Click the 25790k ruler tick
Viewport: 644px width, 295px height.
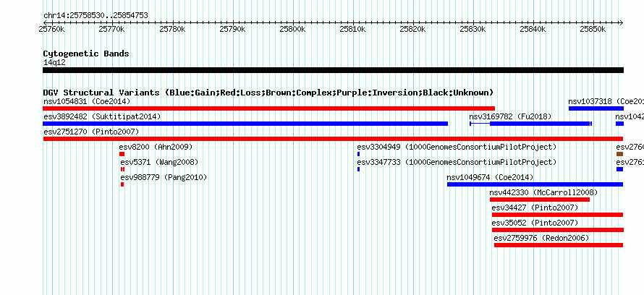tap(232, 29)
